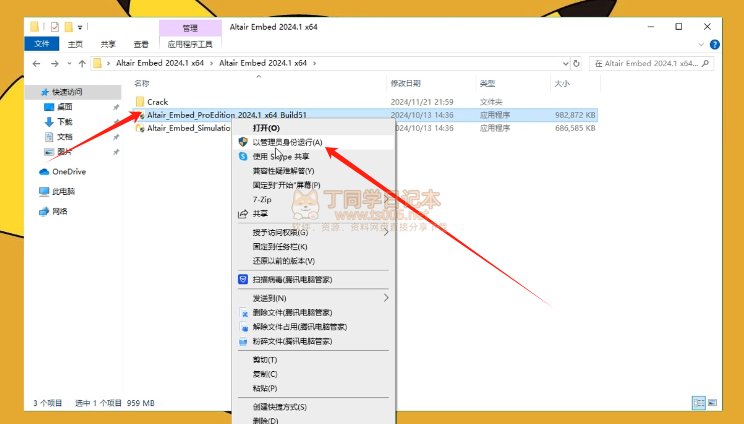744x424 pixels.
Task: Open 桌面 in the sidebar
Action: pyautogui.click(x=65, y=107)
